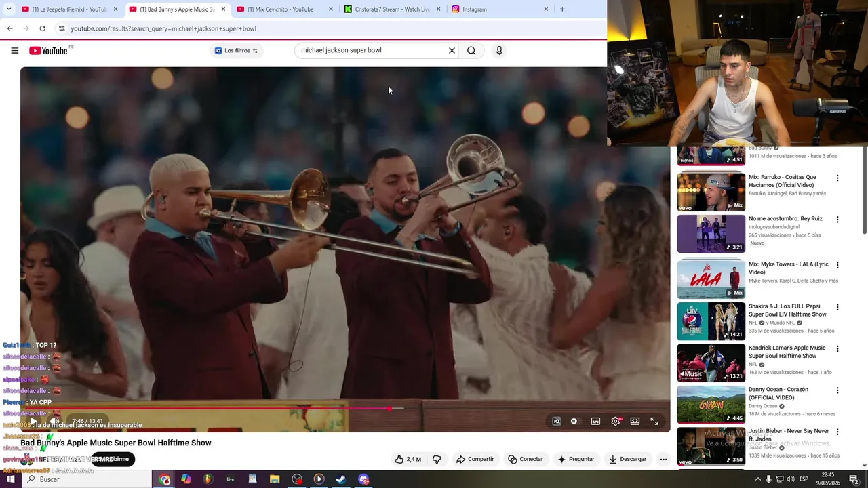Open the 'Los filtros' search filter chip
The image size is (868, 488).
click(236, 50)
